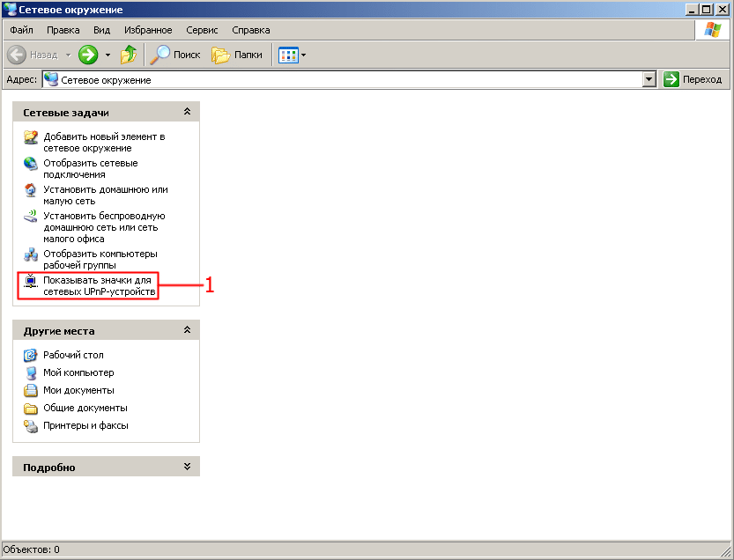This screenshot has width=734, height=560.
Task: Collapse the Другие места panel
Action: point(187,330)
